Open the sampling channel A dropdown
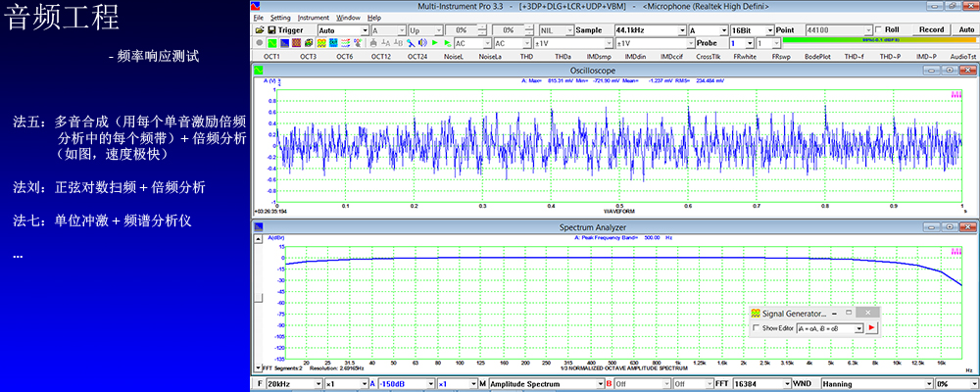This screenshot has width=980, height=392. pos(724,30)
